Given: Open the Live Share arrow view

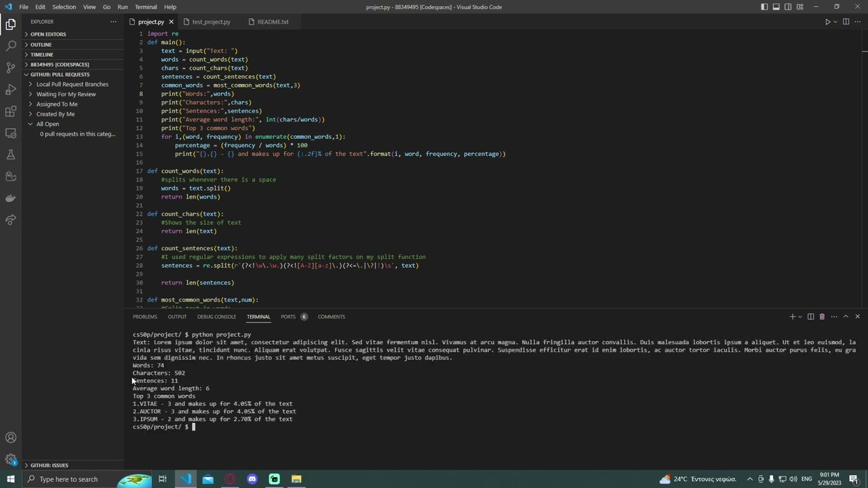Looking at the screenshot, I should pos(11,220).
